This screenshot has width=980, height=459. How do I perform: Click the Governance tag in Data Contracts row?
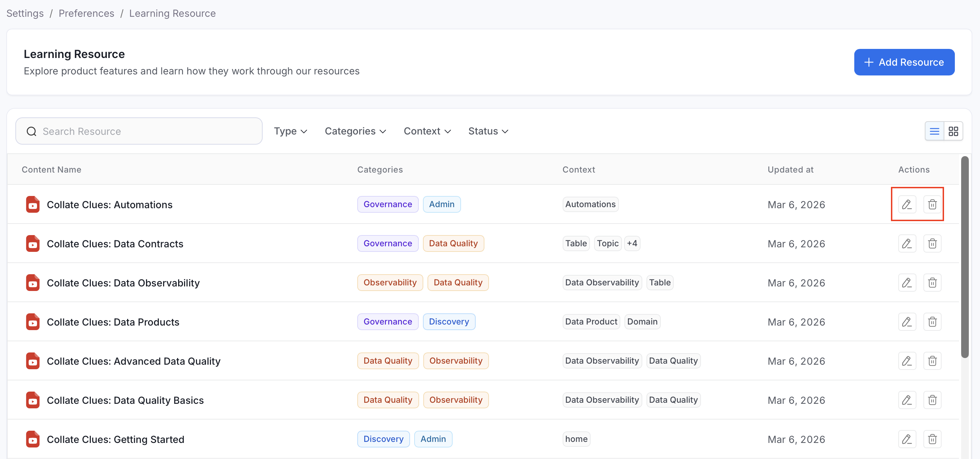(x=388, y=243)
